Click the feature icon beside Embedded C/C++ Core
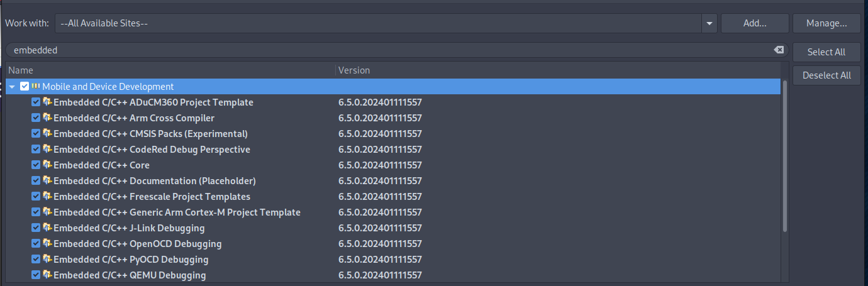The height and width of the screenshot is (286, 868). [x=47, y=165]
